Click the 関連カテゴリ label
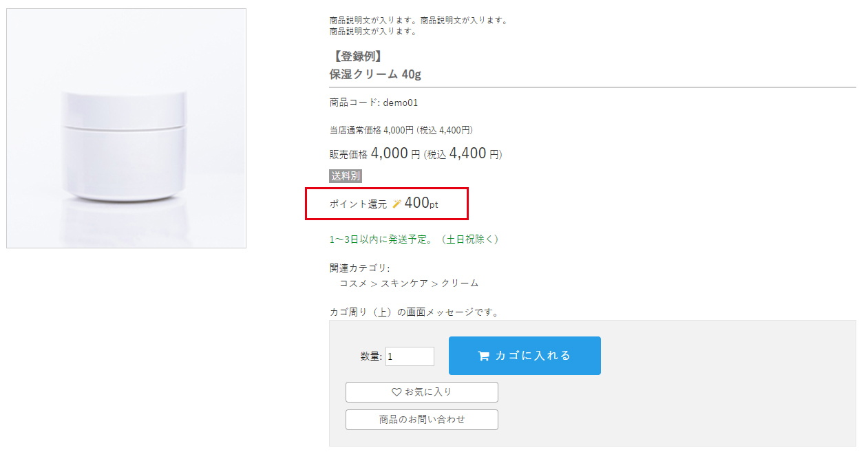This screenshot has height=461, width=868. 359,268
